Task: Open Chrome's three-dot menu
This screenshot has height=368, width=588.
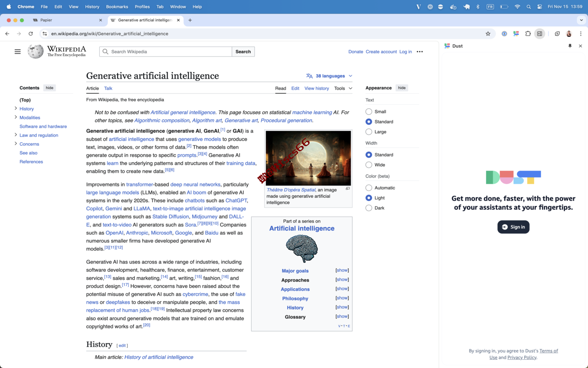Action: point(581,34)
